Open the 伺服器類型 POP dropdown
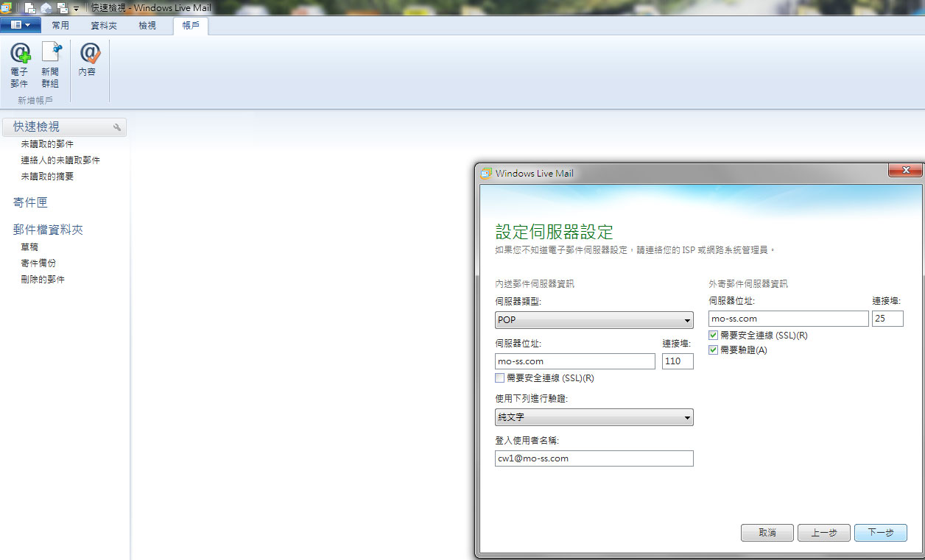Image resolution: width=925 pixels, height=560 pixels. pos(594,320)
